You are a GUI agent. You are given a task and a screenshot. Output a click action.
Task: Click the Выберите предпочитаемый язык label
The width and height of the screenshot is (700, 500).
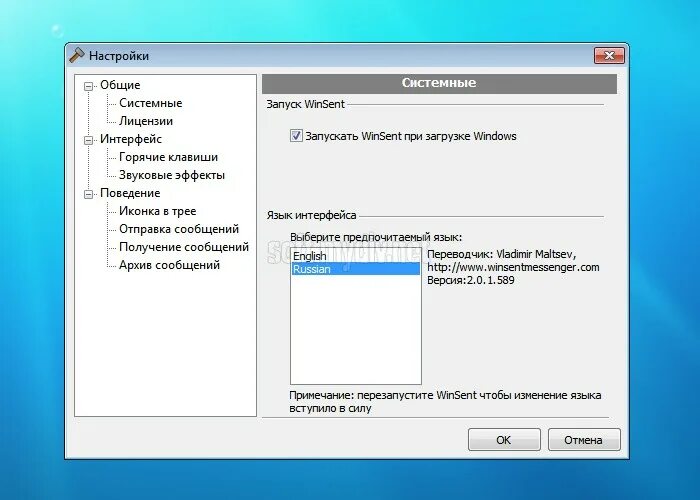376,237
